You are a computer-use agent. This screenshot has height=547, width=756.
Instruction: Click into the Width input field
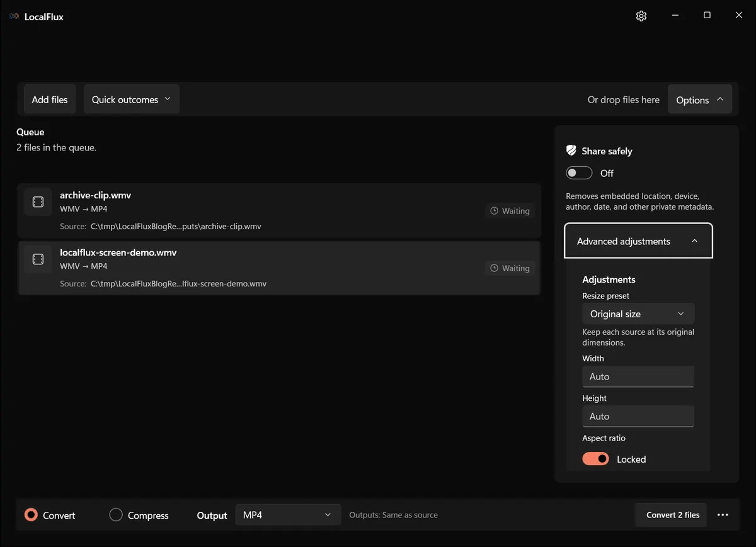[638, 376]
